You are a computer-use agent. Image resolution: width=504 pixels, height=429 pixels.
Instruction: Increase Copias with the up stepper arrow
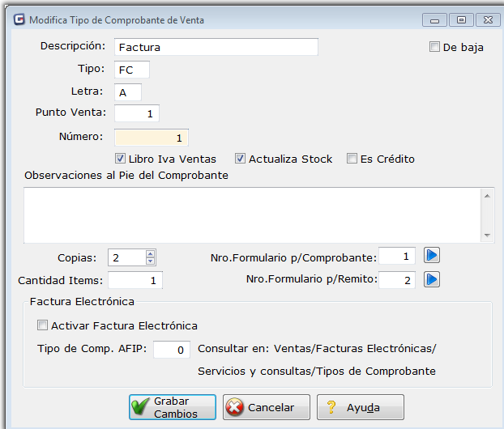(x=150, y=253)
